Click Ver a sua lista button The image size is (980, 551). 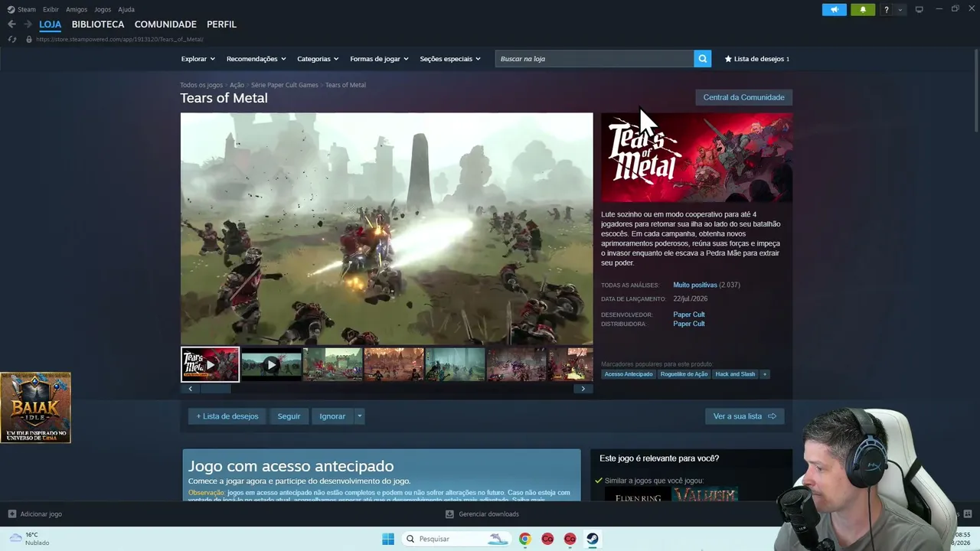point(744,416)
